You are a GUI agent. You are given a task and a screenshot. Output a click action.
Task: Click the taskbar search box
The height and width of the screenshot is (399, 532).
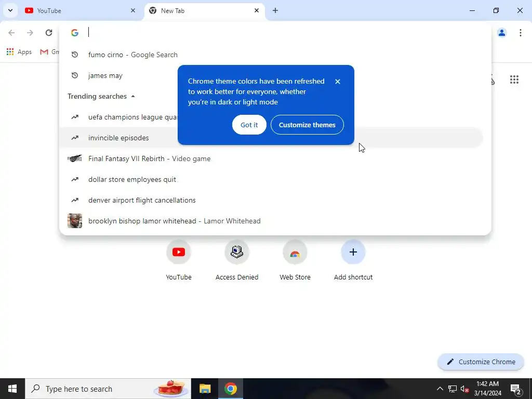[x=108, y=389]
